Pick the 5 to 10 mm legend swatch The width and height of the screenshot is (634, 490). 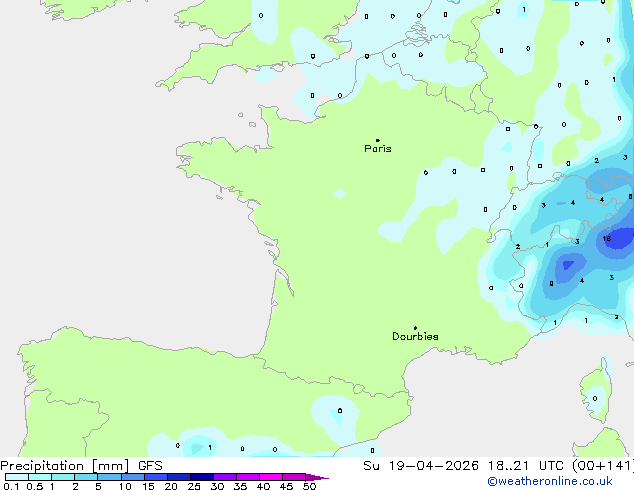pos(109,477)
